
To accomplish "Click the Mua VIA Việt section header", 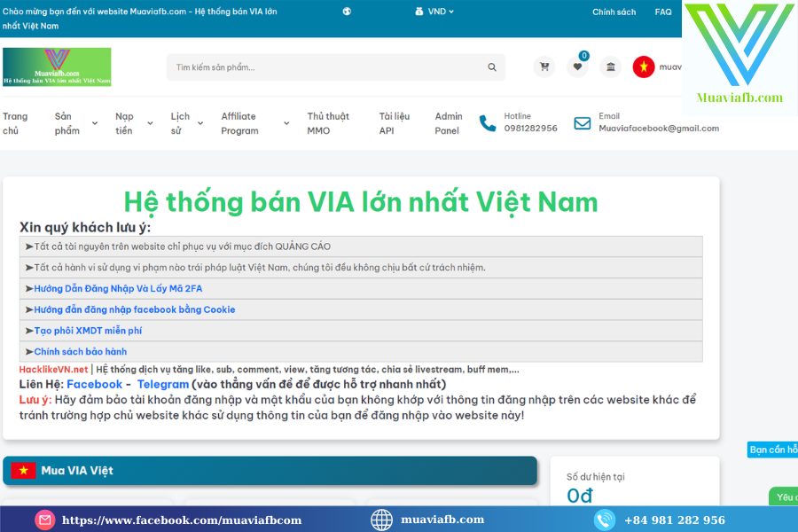I will tap(270, 471).
